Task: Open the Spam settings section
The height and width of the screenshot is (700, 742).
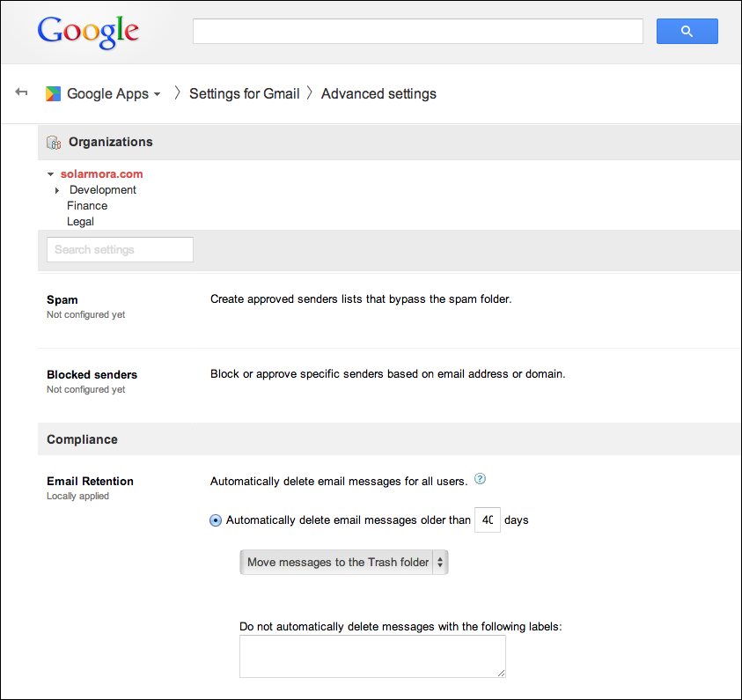Action: [62, 299]
